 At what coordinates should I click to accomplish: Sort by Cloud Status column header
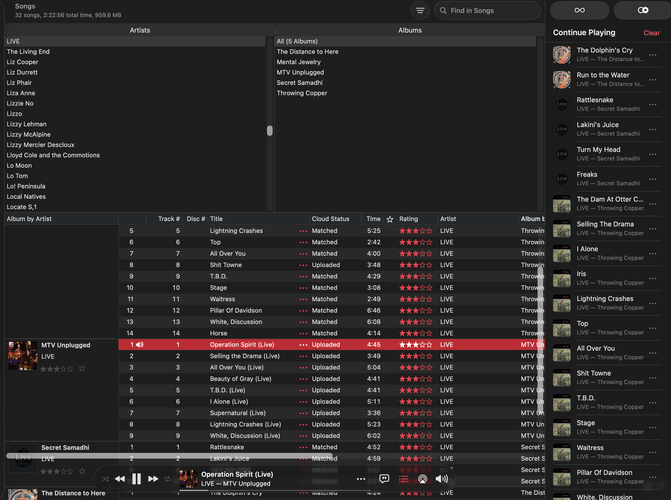336,219
